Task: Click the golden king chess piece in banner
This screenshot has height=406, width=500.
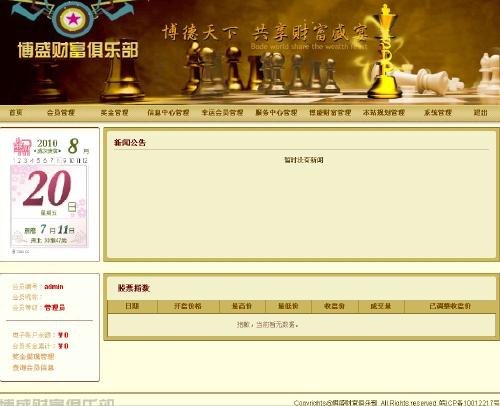Action: (385, 52)
